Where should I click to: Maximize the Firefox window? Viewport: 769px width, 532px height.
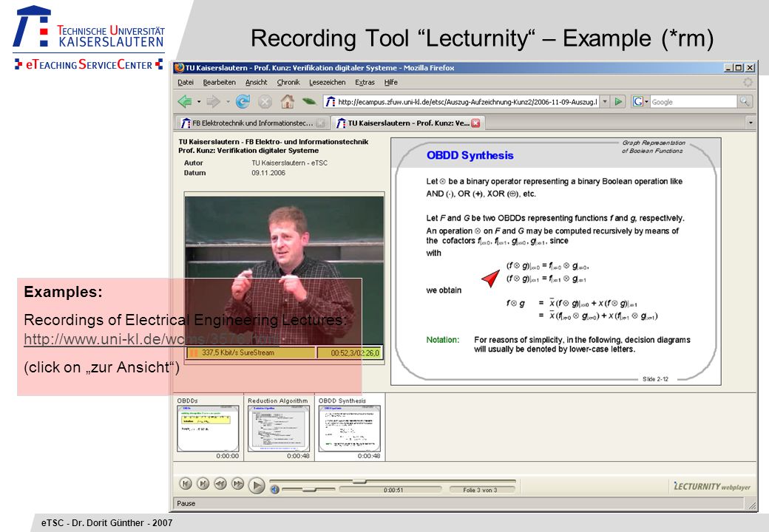coord(738,67)
